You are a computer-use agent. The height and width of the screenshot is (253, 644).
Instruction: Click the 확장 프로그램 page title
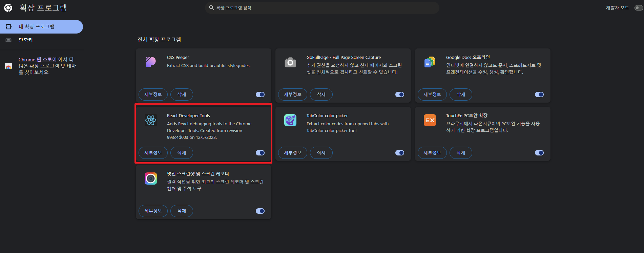pos(43,8)
